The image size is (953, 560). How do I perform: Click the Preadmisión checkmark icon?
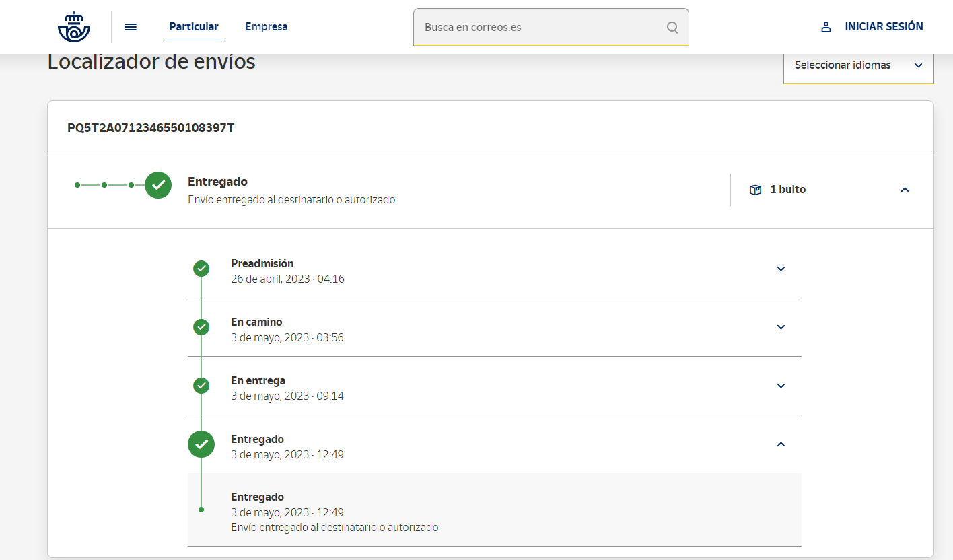(x=201, y=269)
